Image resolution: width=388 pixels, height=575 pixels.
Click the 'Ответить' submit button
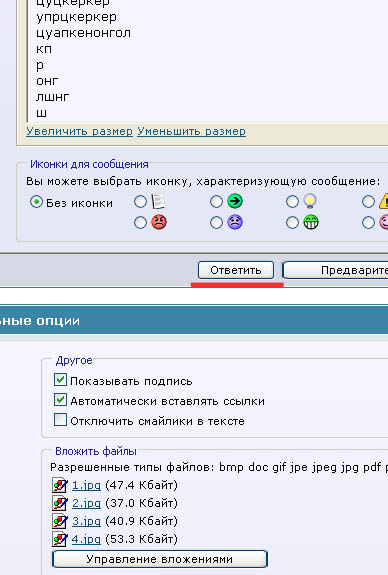pyautogui.click(x=236, y=270)
